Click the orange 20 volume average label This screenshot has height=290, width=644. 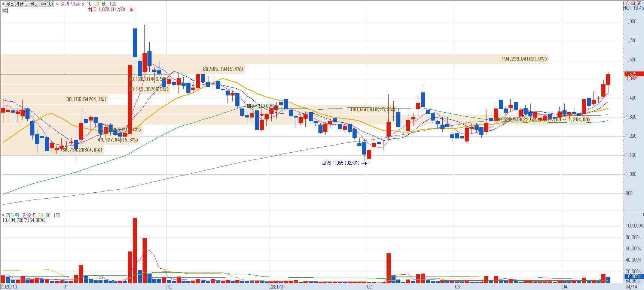[x=40, y=215]
